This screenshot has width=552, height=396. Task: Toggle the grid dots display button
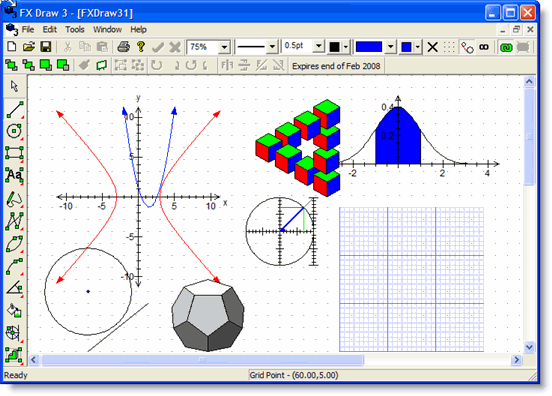coord(449,47)
